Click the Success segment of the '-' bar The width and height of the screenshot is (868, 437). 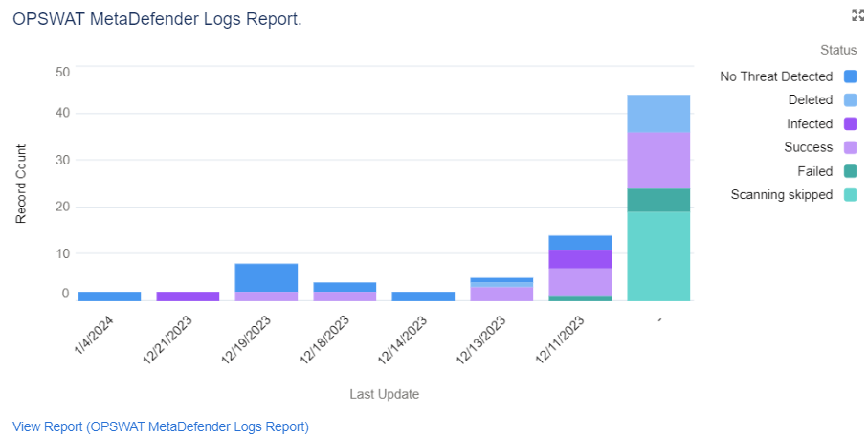click(x=658, y=161)
